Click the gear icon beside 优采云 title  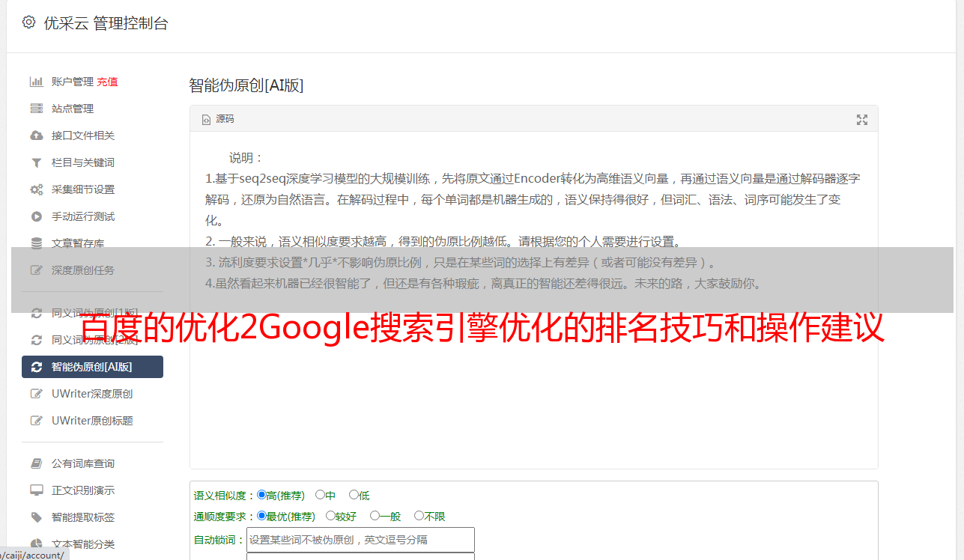click(x=28, y=22)
